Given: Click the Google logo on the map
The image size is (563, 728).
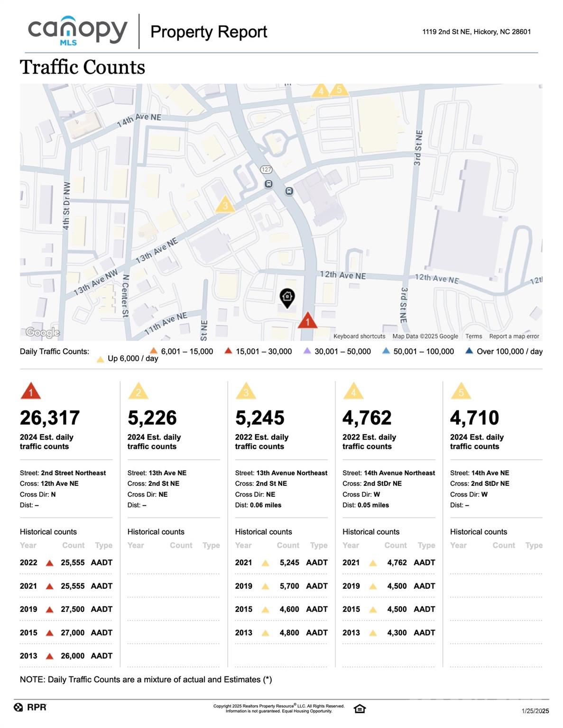Looking at the screenshot, I should coord(43,332).
